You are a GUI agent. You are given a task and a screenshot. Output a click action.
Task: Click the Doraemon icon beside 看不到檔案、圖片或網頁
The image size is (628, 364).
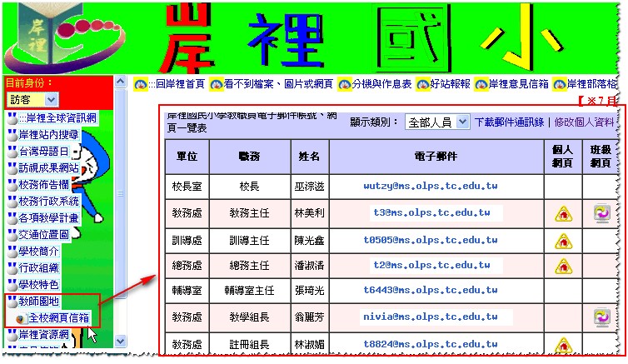click(217, 84)
